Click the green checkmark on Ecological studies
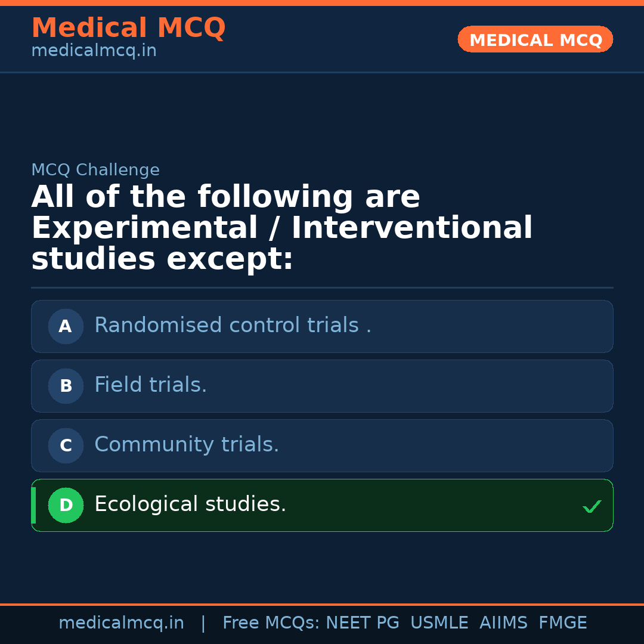This screenshot has height=644, width=644. (x=592, y=507)
